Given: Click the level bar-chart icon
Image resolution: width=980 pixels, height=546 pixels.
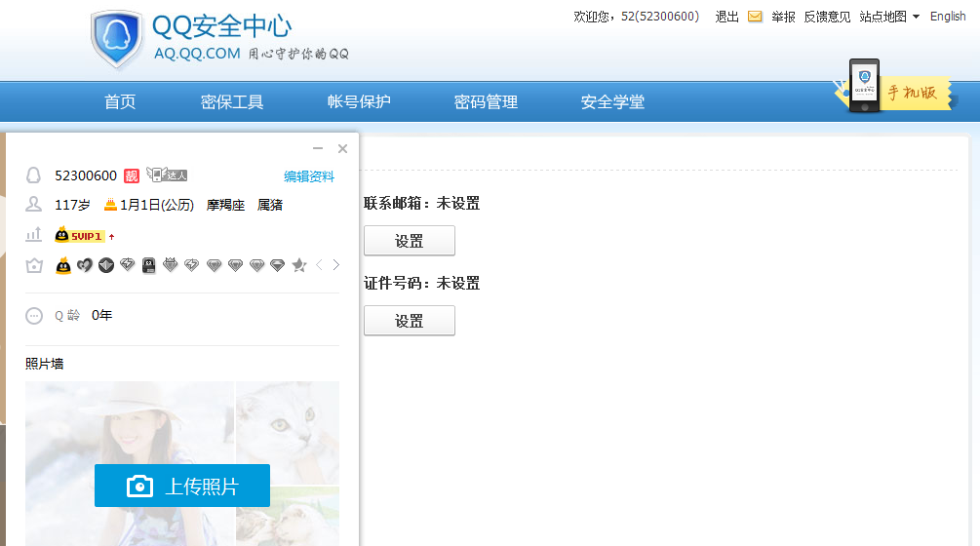Looking at the screenshot, I should pos(33,234).
